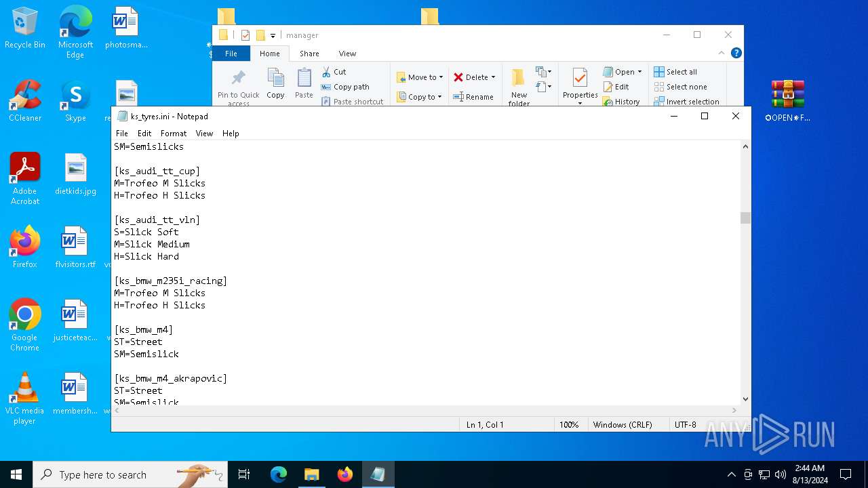The height and width of the screenshot is (488, 868).
Task: Launch CCleaner desktop shortcut
Action: [x=25, y=101]
